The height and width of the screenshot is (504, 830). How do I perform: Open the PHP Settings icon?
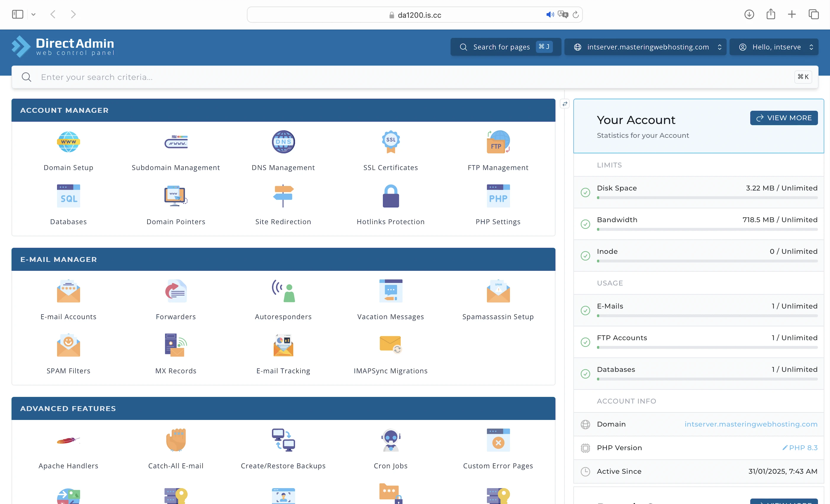[x=498, y=196]
